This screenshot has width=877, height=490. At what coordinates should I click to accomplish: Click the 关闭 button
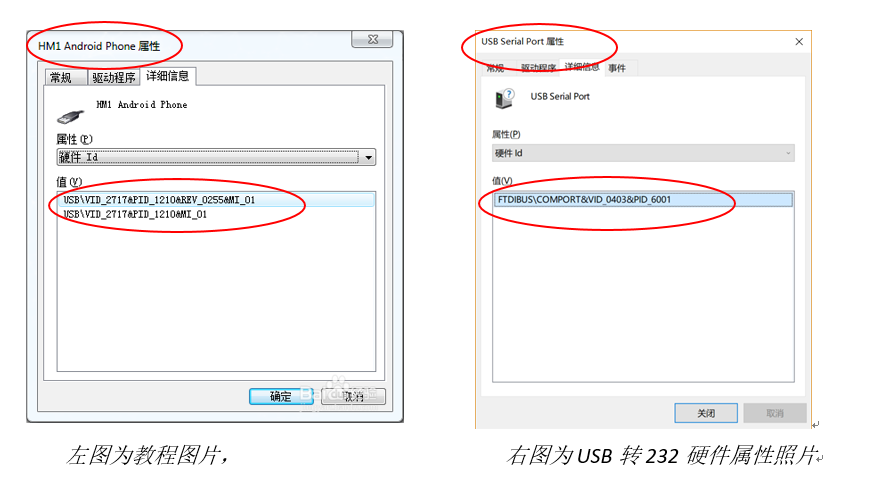706,413
